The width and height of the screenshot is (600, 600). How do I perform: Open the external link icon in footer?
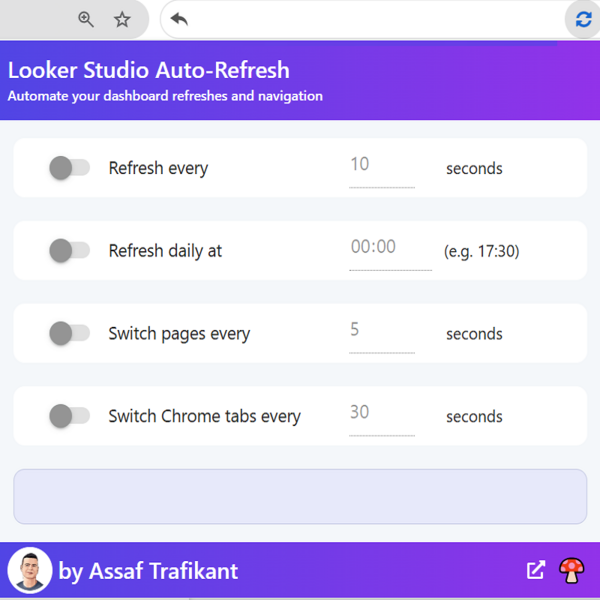click(536, 570)
